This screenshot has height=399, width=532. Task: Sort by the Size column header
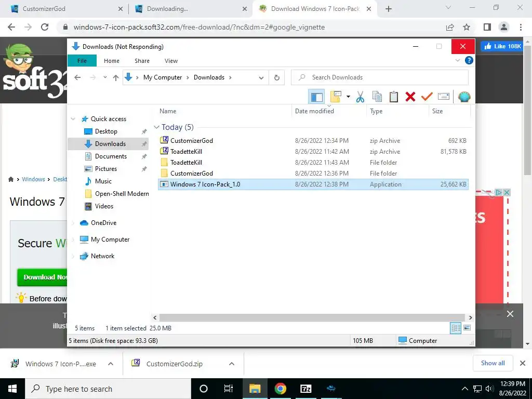(449, 111)
